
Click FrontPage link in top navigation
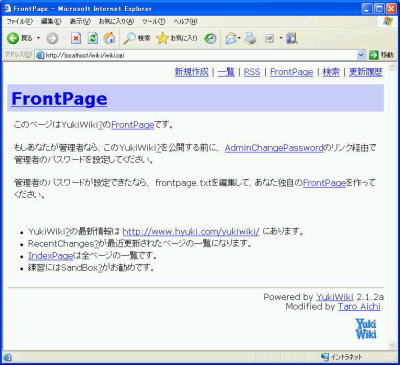(x=291, y=72)
